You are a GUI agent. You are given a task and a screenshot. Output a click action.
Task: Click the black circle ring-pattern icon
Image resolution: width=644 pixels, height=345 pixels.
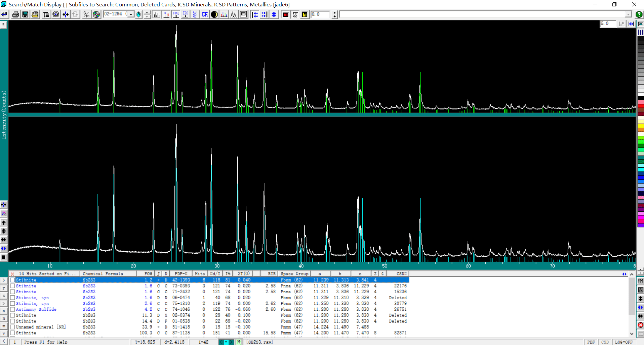[214, 14]
